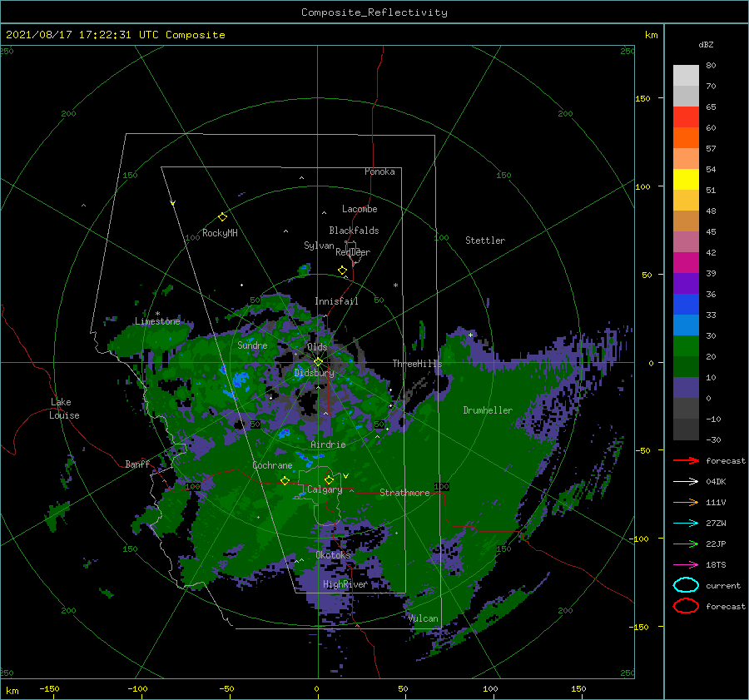Click the Blackfalds town label
The image size is (749, 700).
[x=354, y=231]
